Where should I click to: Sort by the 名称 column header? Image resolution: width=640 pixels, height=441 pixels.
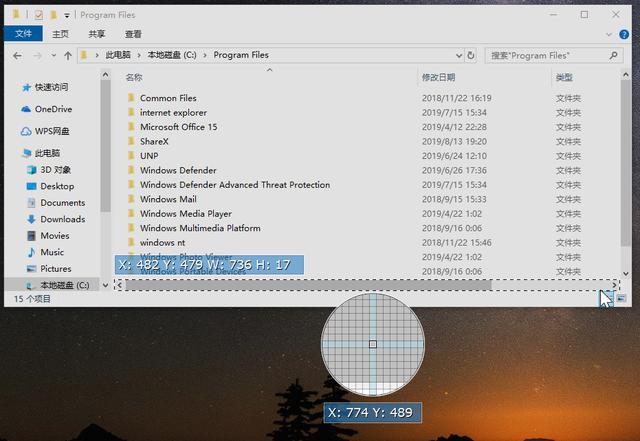point(134,78)
